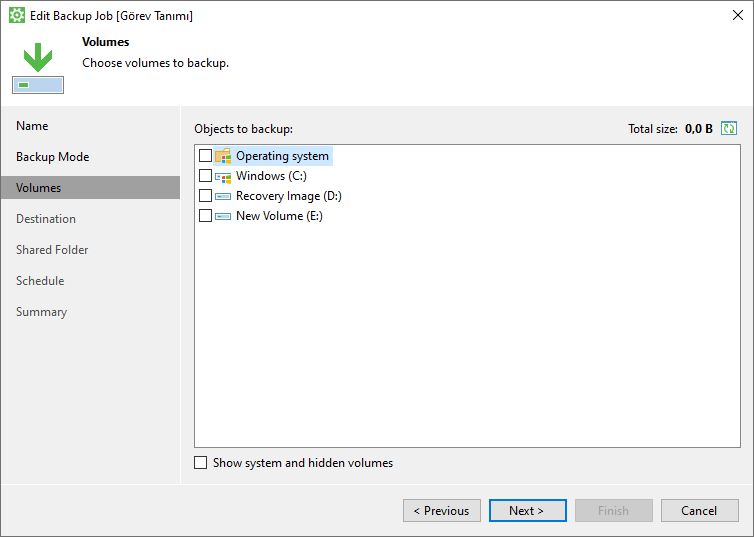754x537 pixels.
Task: Select the New Volume (E:) checkbox
Action: point(205,215)
